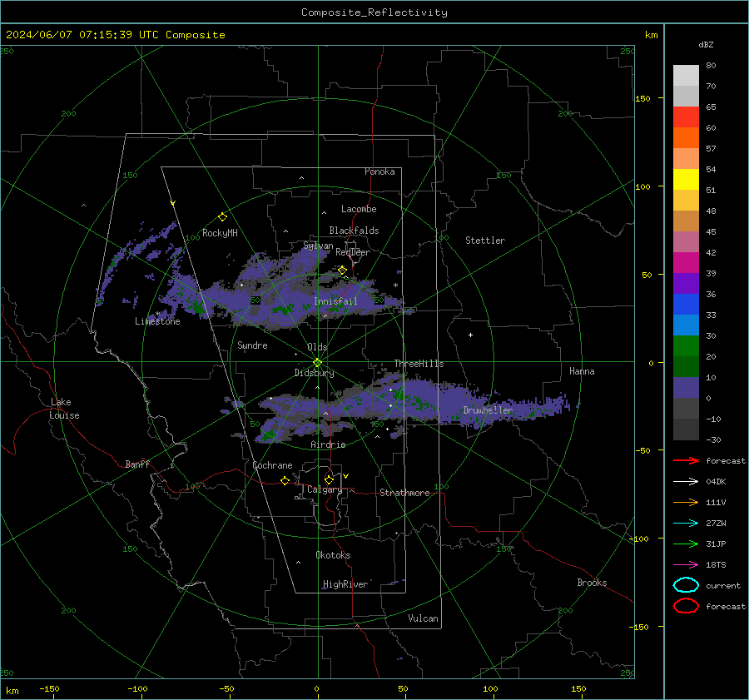Viewport: 749px width, 700px height.
Task: Click the Limestone label
Action: tap(157, 321)
